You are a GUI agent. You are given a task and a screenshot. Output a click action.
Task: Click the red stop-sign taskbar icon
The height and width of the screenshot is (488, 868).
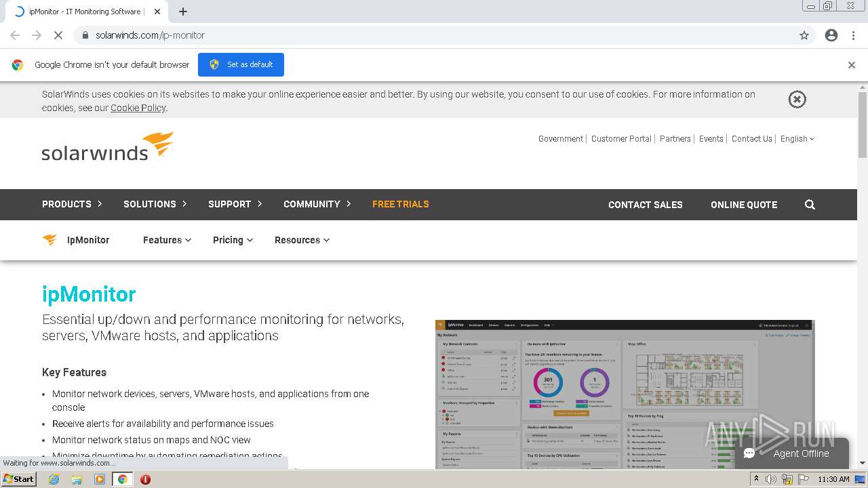point(145,479)
